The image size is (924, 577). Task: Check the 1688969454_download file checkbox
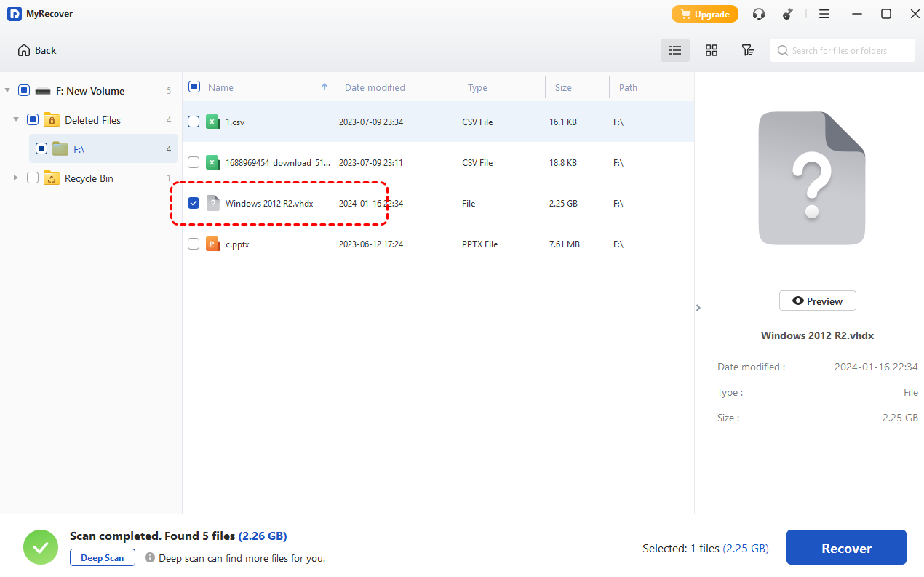pos(194,162)
